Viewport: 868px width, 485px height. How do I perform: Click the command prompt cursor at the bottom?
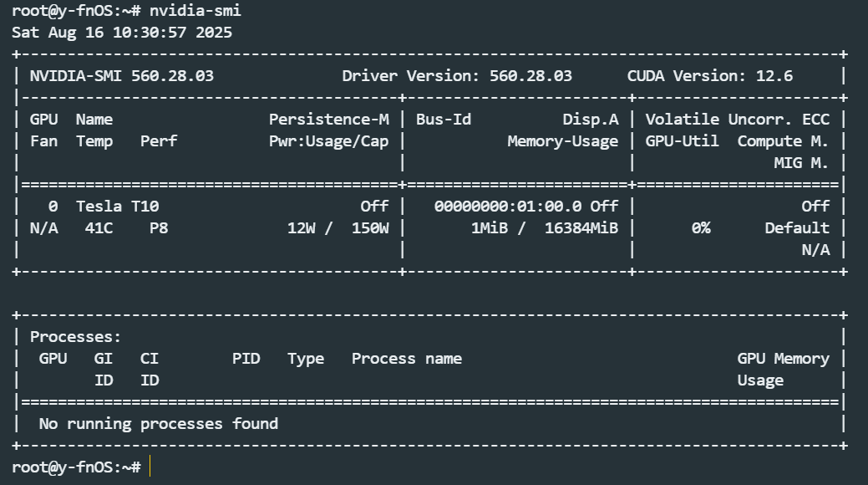[x=150, y=467]
